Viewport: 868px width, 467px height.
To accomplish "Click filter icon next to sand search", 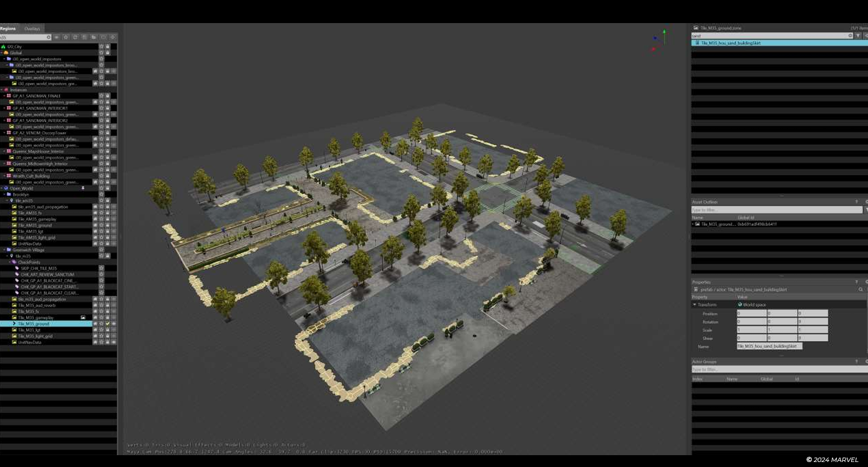I will 858,36.
